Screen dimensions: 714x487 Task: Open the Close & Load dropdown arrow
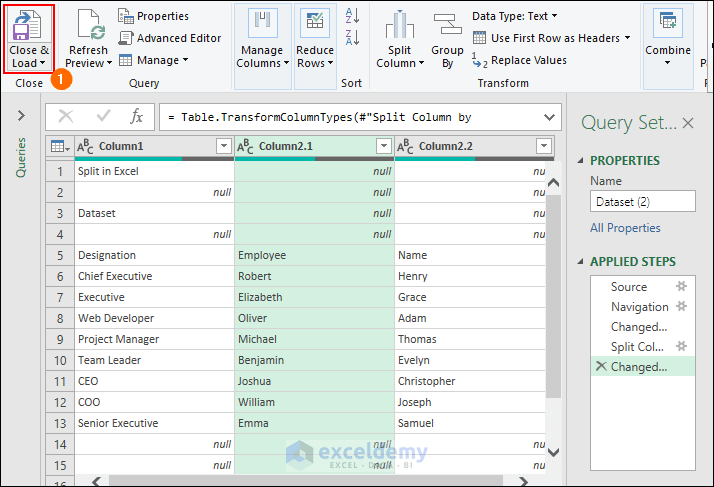click(x=42, y=63)
